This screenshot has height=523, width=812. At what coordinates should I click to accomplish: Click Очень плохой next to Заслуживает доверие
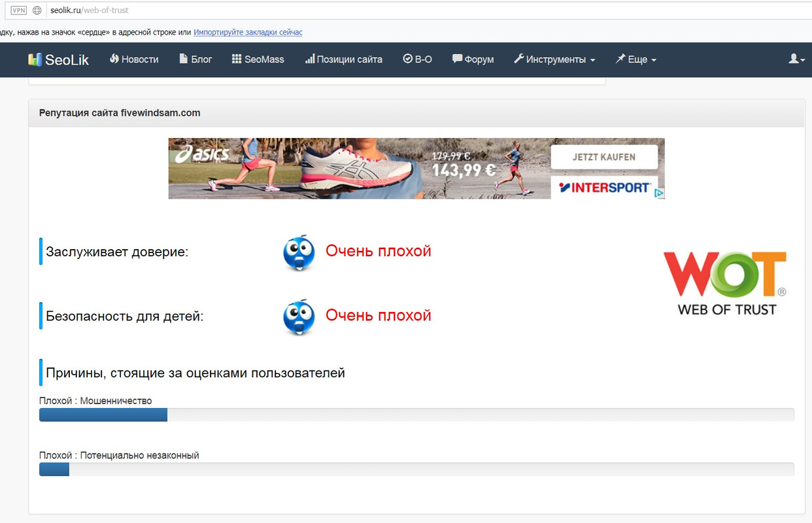pyautogui.click(x=379, y=251)
